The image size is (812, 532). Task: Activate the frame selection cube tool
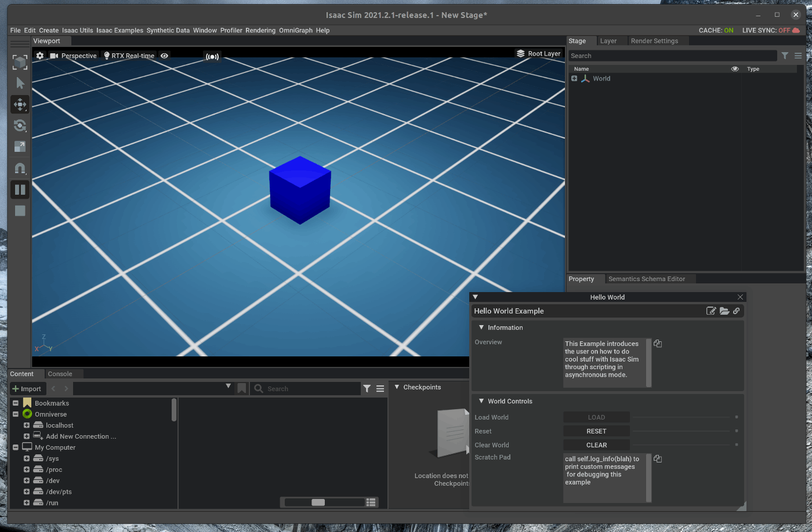point(20,62)
